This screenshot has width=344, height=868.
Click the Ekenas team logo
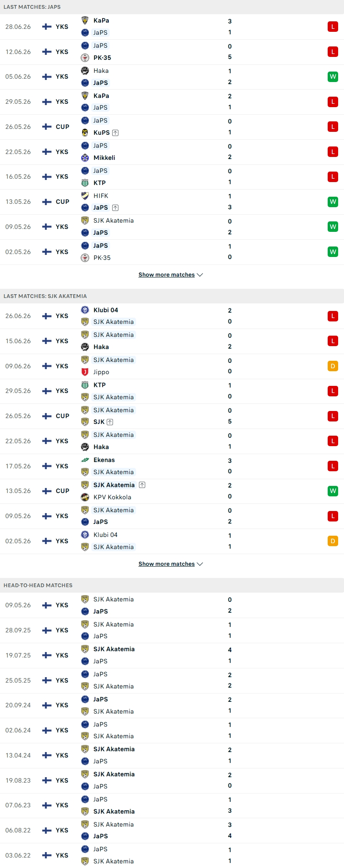tap(85, 460)
